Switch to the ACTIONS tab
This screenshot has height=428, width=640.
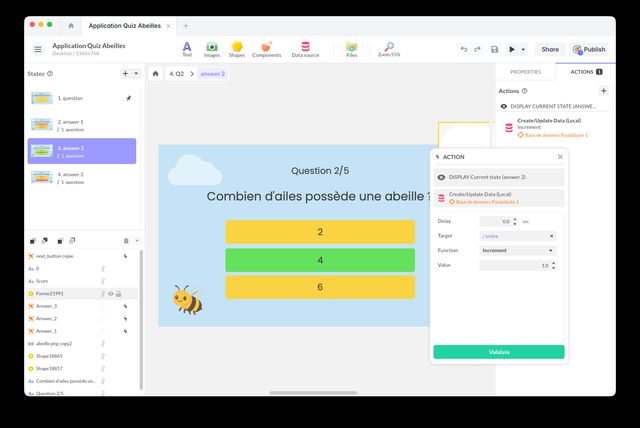point(586,72)
